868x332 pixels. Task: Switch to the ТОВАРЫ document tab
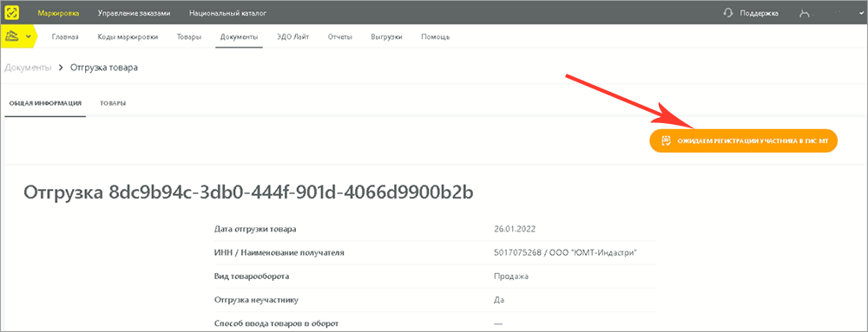113,103
